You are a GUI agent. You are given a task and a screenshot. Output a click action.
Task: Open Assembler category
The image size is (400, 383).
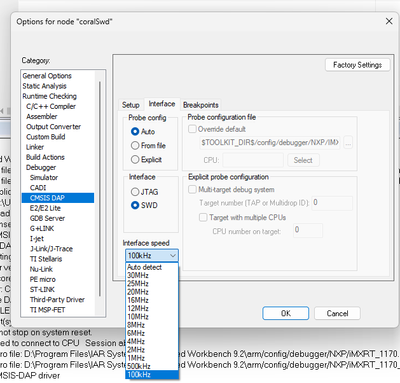(42, 116)
